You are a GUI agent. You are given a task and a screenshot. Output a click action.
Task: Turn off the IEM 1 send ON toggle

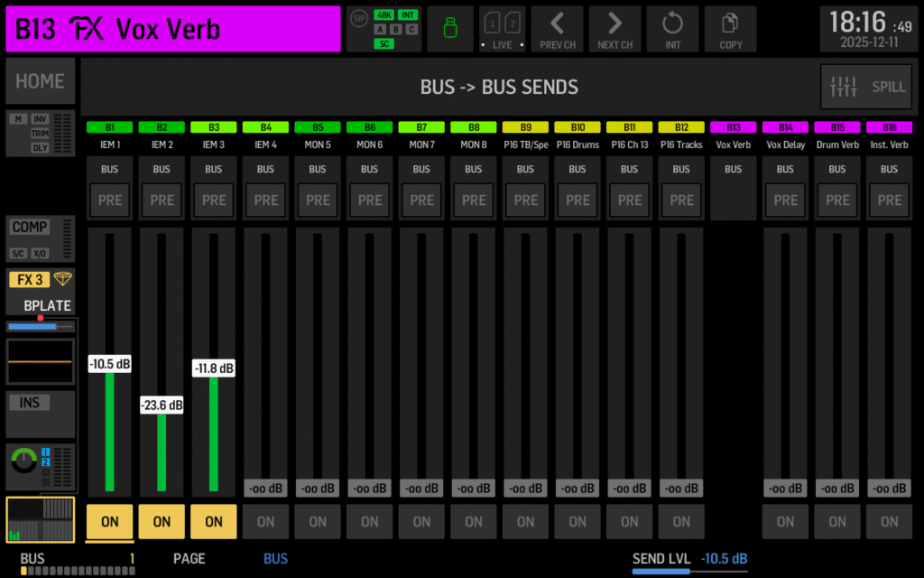coord(109,521)
